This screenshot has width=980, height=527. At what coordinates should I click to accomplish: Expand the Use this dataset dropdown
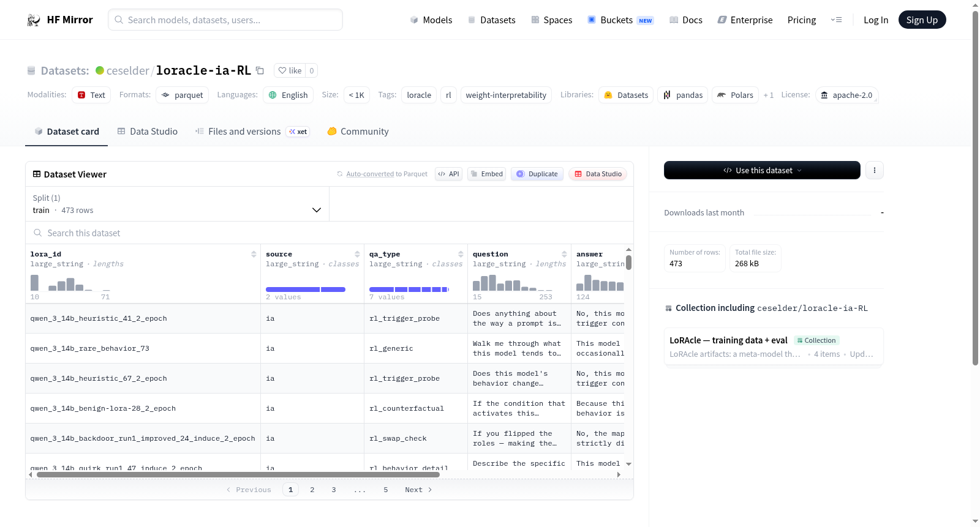pos(762,170)
